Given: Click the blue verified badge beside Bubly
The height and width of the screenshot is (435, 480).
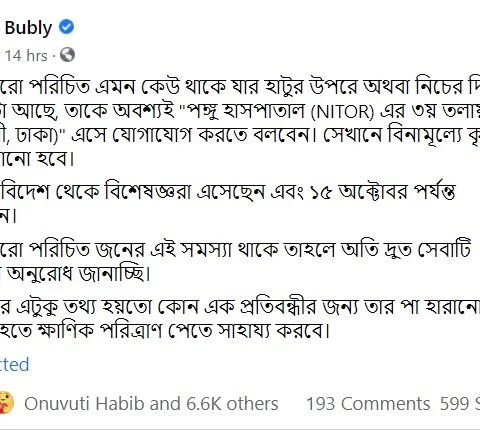Looking at the screenshot, I should (x=67, y=27).
